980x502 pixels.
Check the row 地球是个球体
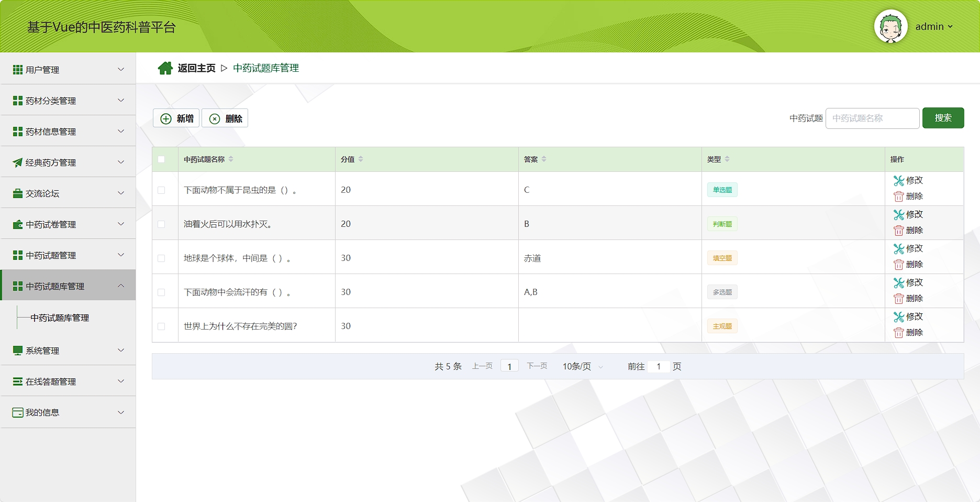click(x=161, y=258)
